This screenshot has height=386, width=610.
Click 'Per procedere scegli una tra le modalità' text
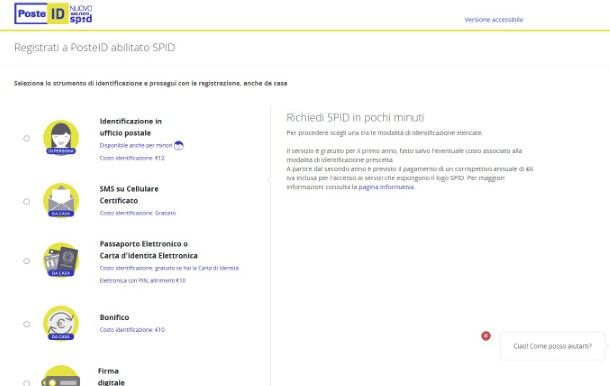point(384,133)
